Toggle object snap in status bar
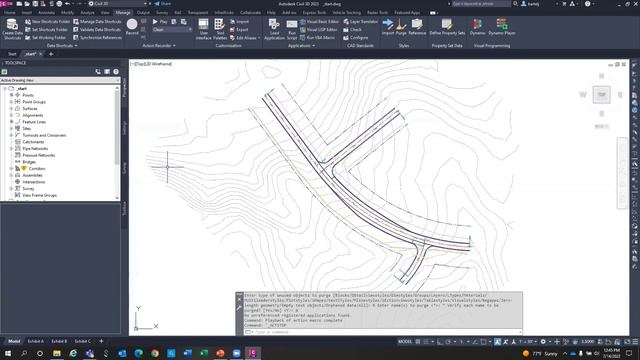 pos(484,342)
